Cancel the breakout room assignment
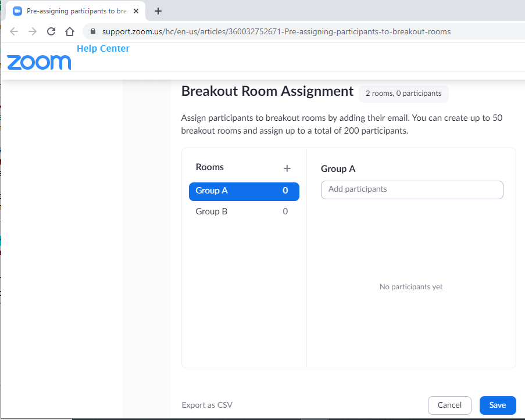Image resolution: width=525 pixels, height=420 pixels. (x=449, y=405)
